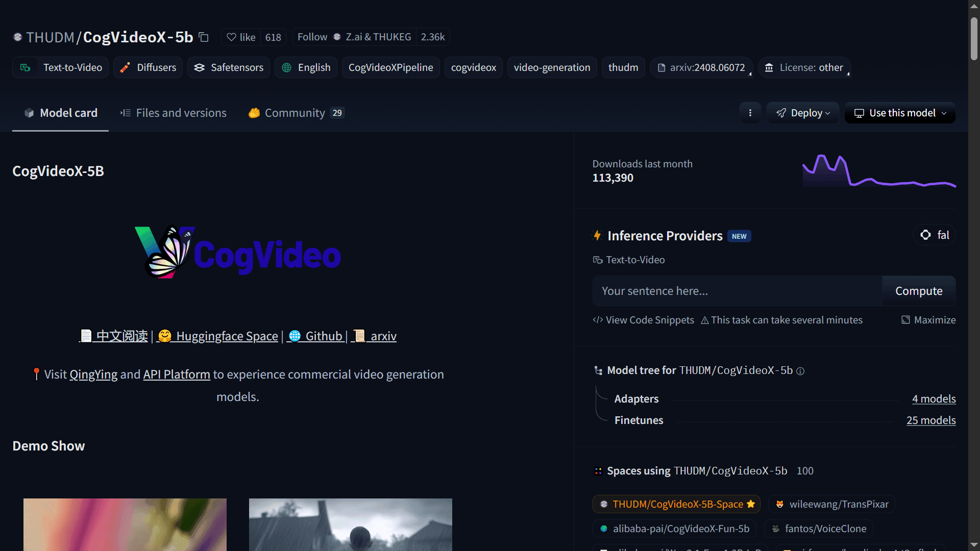Open View Code Snippets for the widget
The image size is (980, 551).
643,320
